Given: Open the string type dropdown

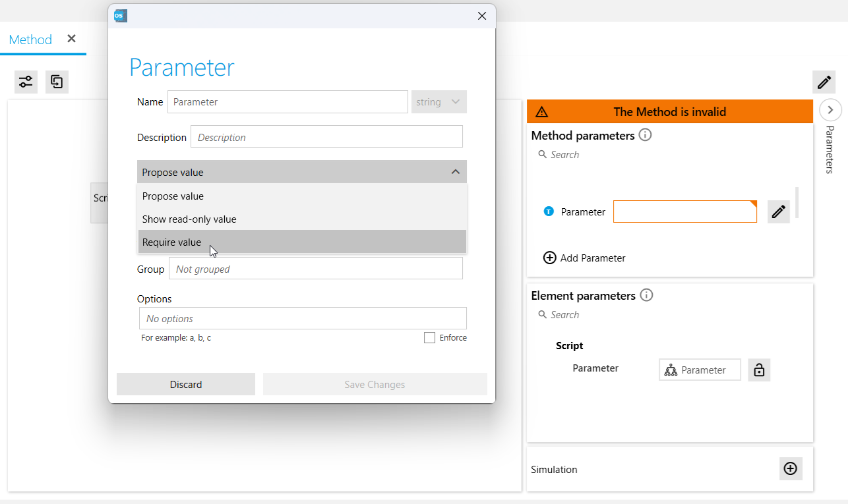Looking at the screenshot, I should pyautogui.click(x=439, y=102).
